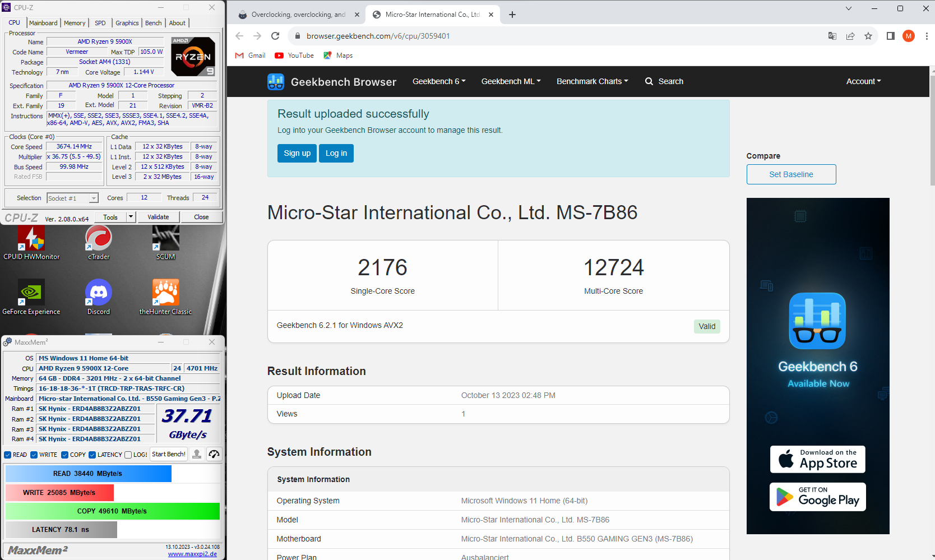The width and height of the screenshot is (935, 560).
Task: Switch to the Graphics tab in CPU-Z
Action: [127, 23]
